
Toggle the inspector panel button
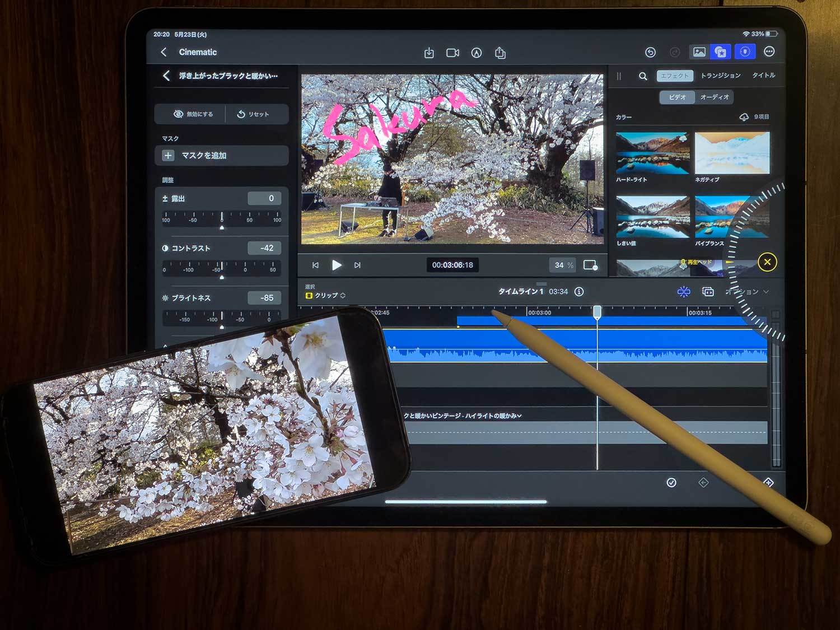point(745,52)
